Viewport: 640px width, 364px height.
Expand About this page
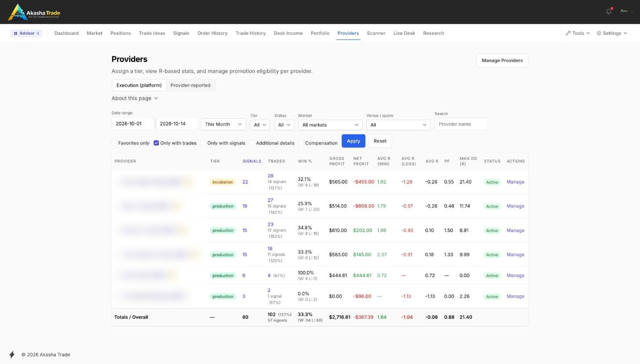point(135,98)
